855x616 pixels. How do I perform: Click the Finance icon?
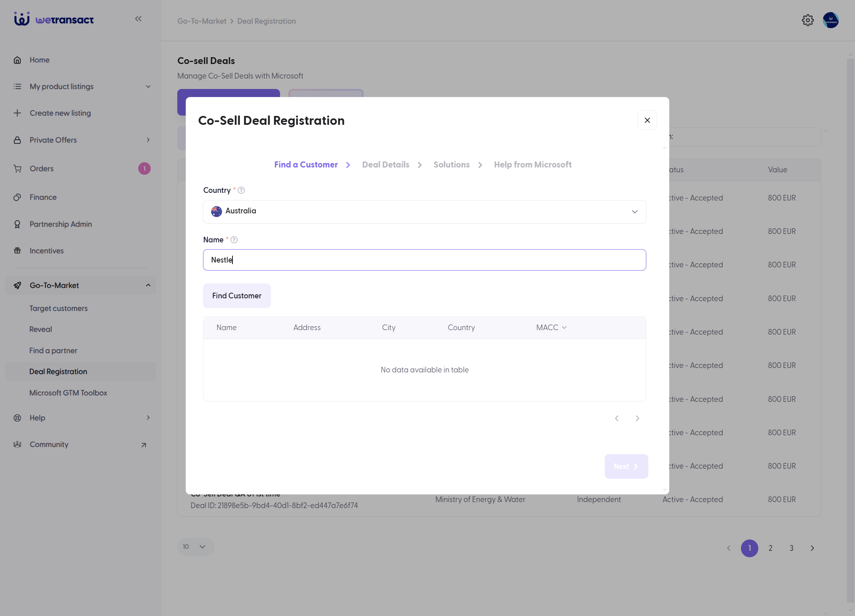[17, 197]
